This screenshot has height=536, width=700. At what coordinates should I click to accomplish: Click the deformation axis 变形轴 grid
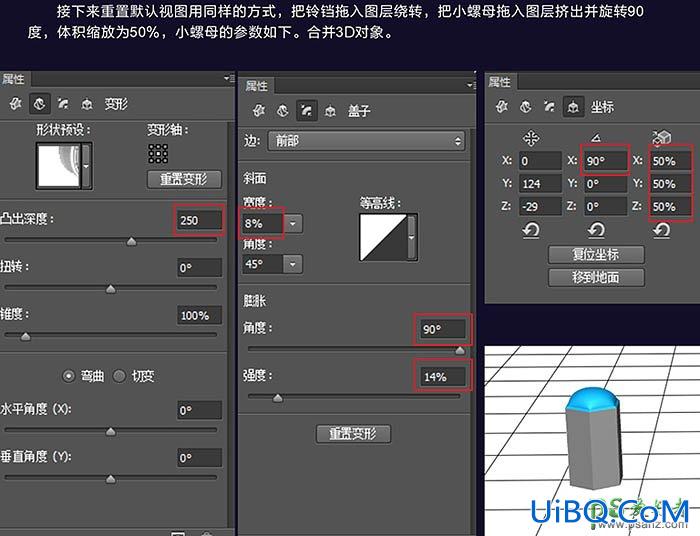point(158,154)
